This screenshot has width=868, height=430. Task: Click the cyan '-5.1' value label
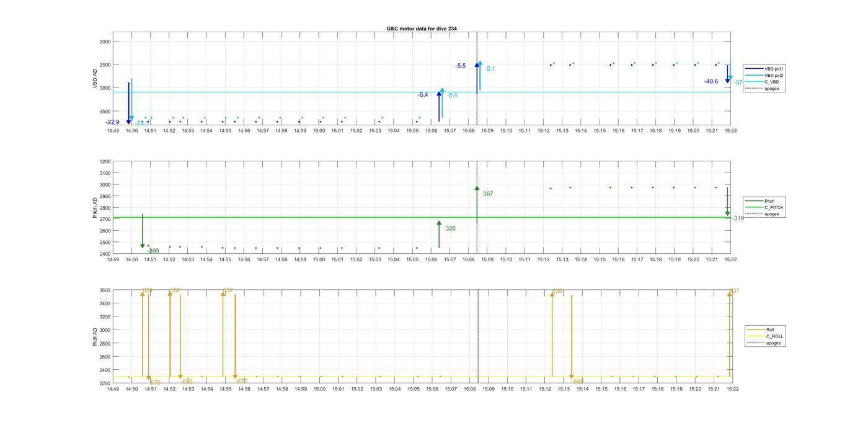490,69
